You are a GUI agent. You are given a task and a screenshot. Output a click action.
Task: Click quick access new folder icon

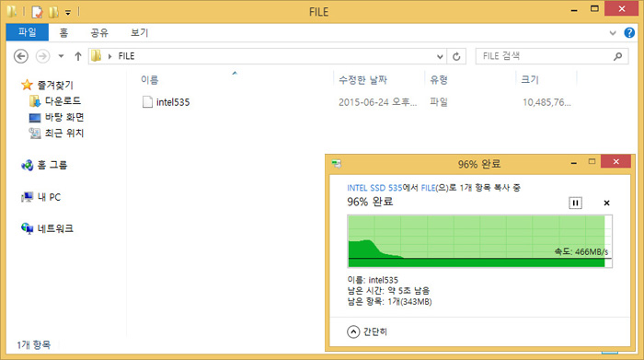point(53,12)
